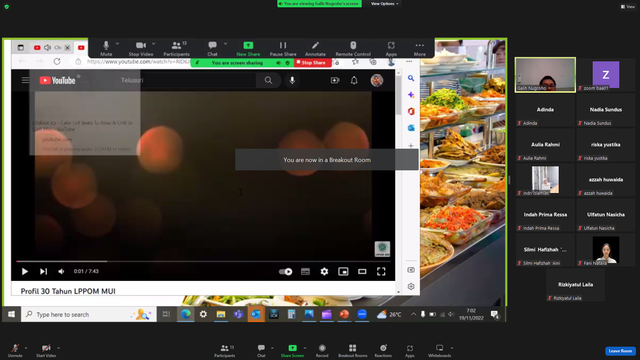Start YouTube voice search microphone

point(292,80)
